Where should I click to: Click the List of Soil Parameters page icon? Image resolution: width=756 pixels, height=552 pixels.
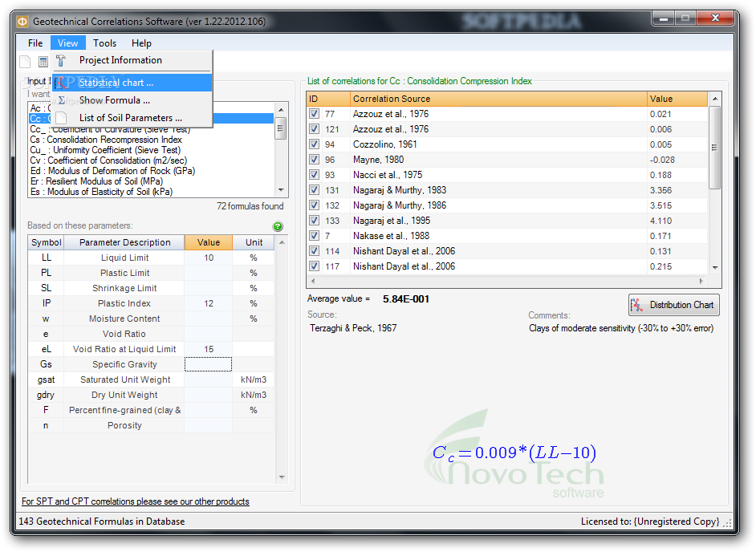(61, 118)
